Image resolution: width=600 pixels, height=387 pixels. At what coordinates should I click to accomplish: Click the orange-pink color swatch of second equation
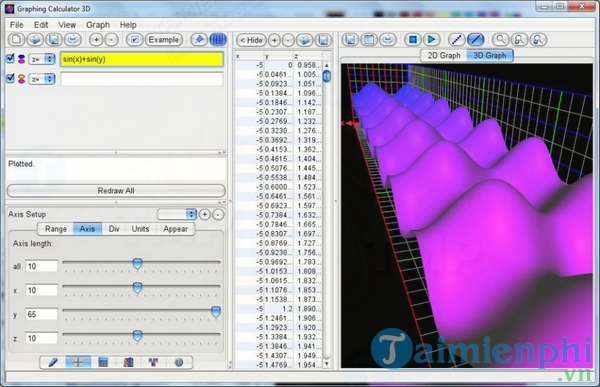point(21,79)
